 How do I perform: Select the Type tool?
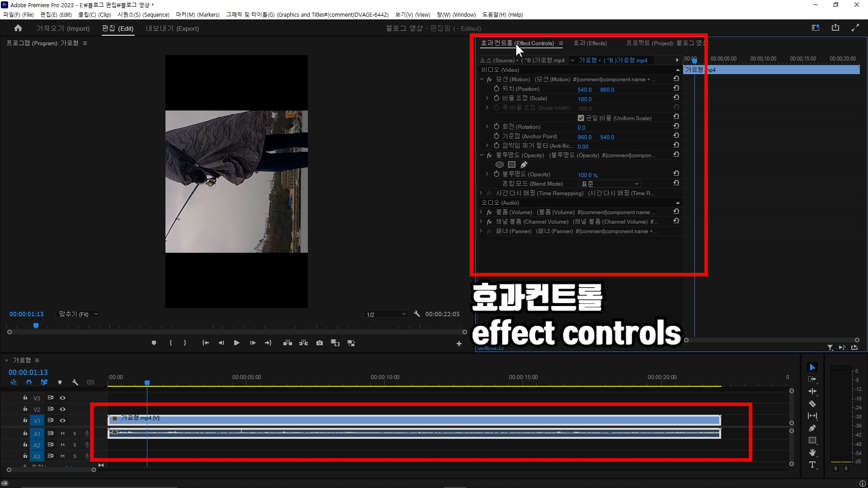(812, 465)
